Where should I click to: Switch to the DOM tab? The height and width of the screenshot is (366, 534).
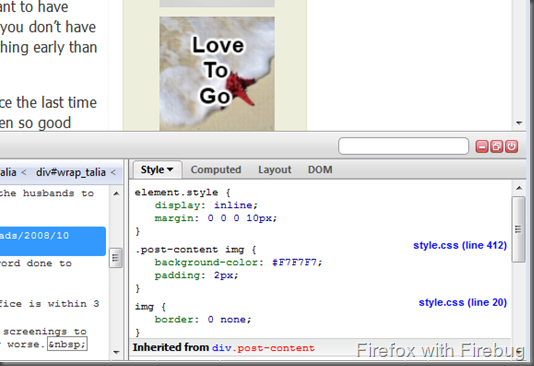320,170
